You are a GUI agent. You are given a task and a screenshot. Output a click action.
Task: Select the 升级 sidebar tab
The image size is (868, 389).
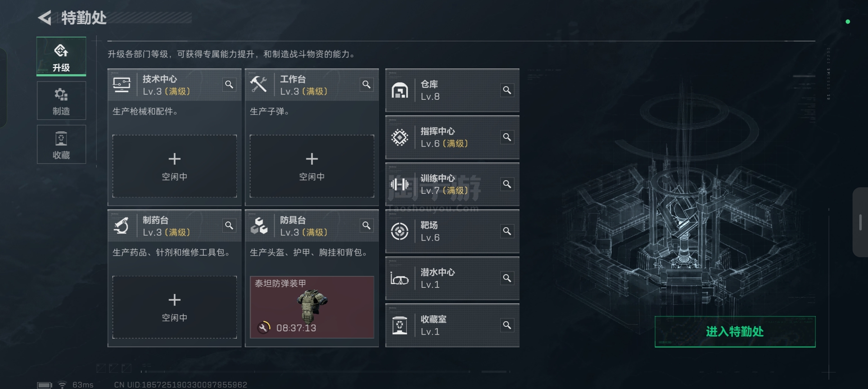coord(61,57)
